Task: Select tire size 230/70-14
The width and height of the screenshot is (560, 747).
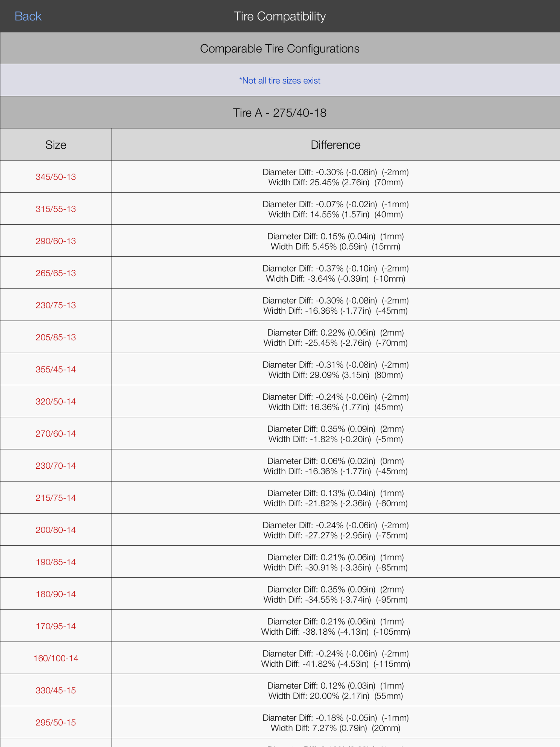Action: point(56,465)
